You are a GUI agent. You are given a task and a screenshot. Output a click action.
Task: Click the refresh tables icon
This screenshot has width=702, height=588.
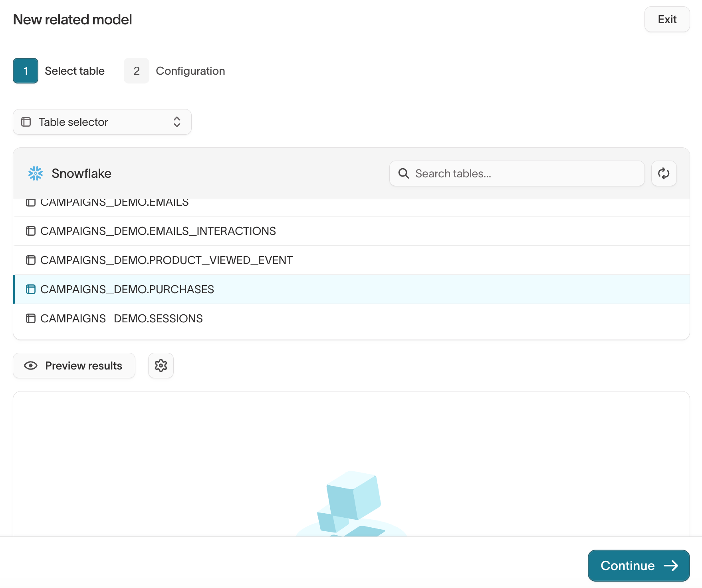tap(664, 173)
